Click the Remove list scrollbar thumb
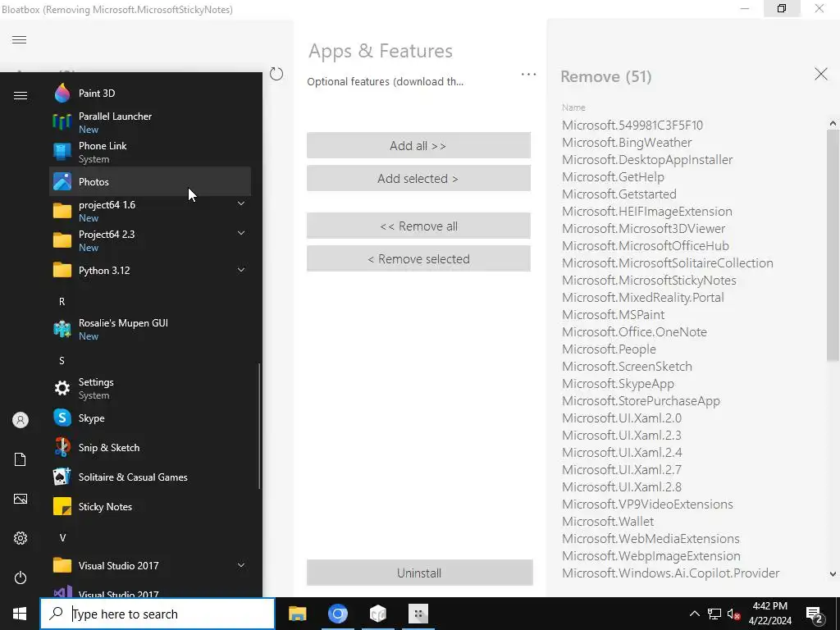 coord(833,244)
